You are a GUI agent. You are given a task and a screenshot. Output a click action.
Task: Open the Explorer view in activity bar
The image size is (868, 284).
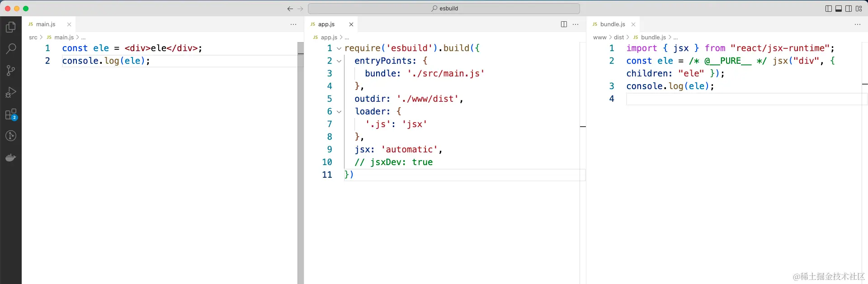click(11, 27)
